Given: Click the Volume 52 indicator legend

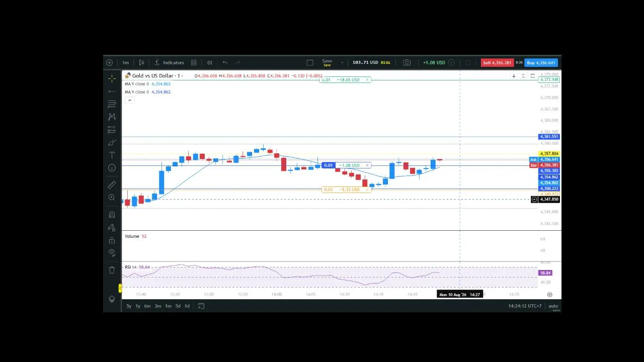Looking at the screenshot, I should coord(136,236).
